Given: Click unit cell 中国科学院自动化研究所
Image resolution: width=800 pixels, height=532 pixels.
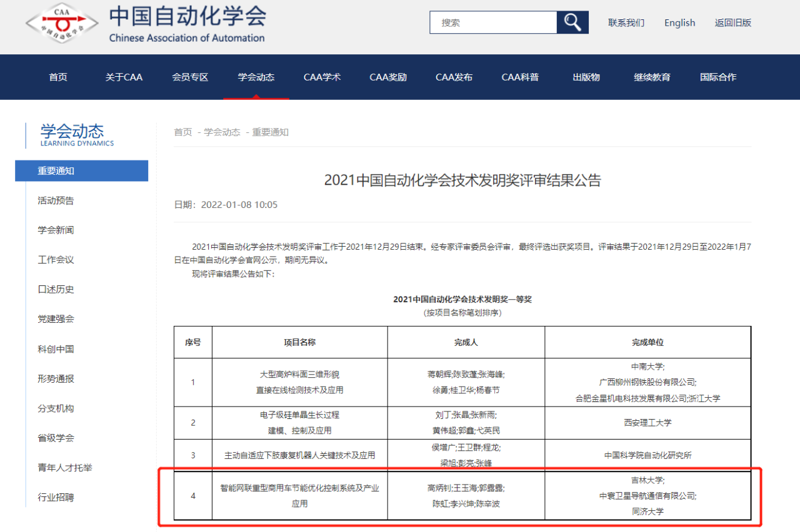Looking at the screenshot, I should pos(647,455).
